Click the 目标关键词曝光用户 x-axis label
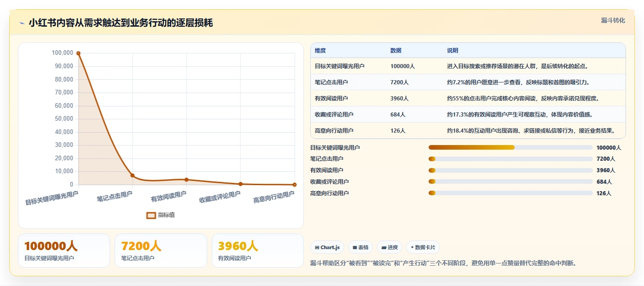Image resolution: width=644 pixels, height=286 pixels. tap(52, 198)
